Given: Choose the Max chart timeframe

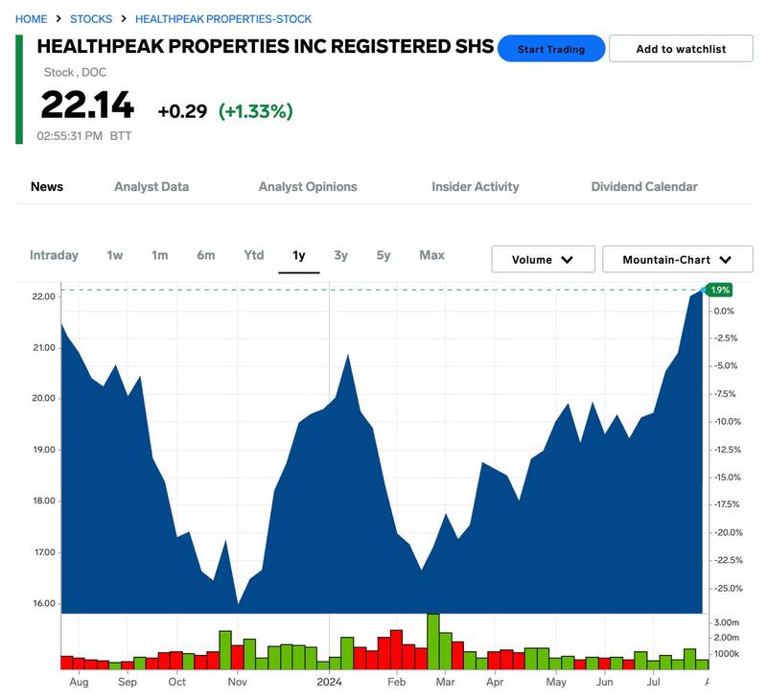Looking at the screenshot, I should pos(430,256).
